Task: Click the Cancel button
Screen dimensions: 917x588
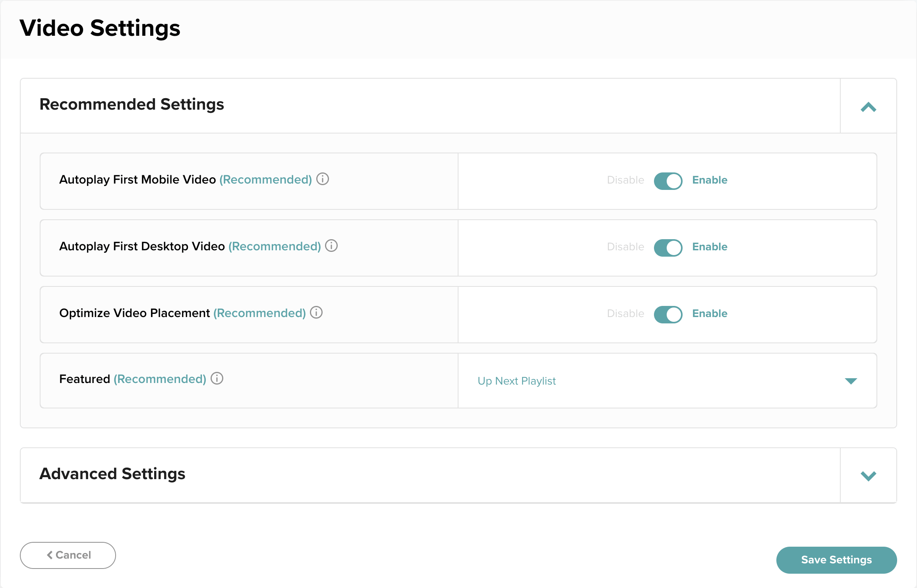Action: point(68,555)
